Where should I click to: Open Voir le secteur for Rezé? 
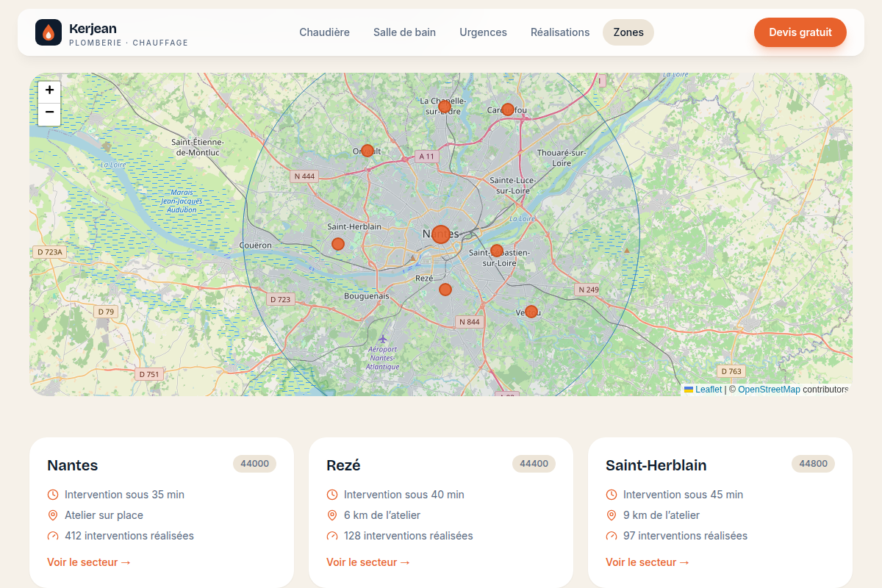(x=368, y=562)
